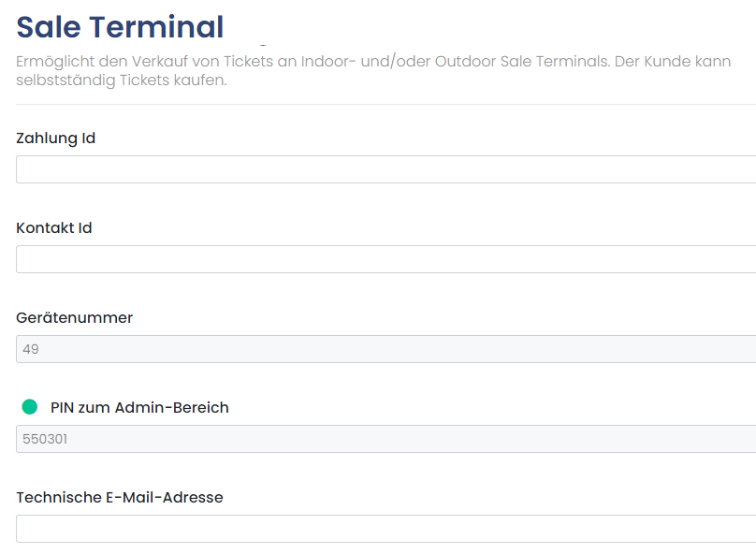Click the Kontakt Id label
756x554 pixels.
point(54,228)
